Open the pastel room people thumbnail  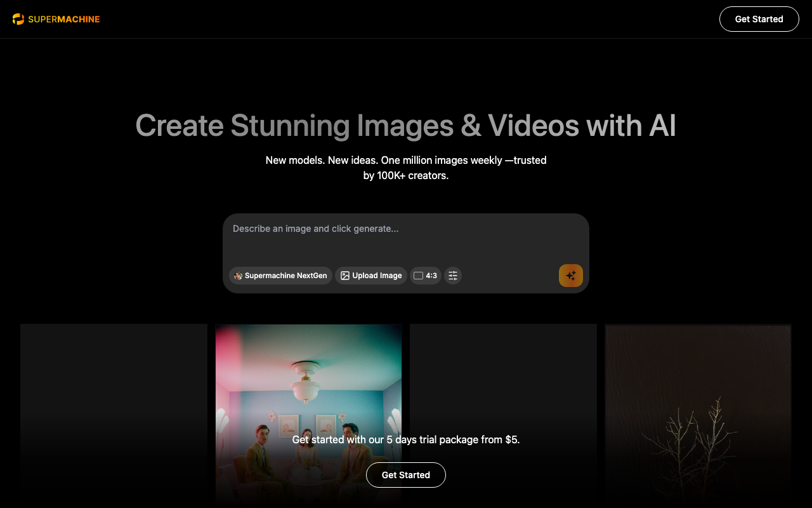(308, 381)
